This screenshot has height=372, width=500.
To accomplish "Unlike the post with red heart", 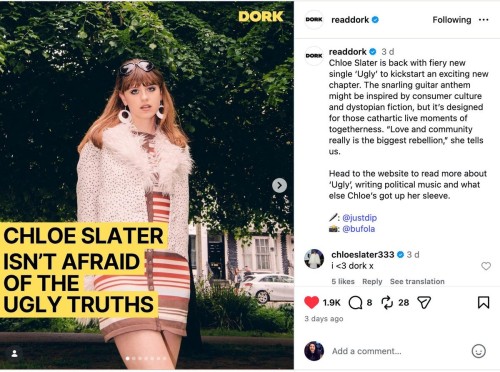I will coord(311,302).
